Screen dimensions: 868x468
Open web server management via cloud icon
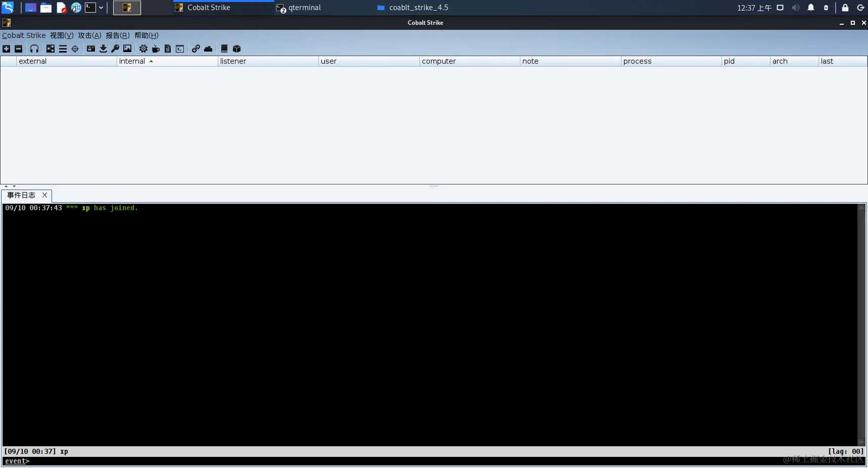pyautogui.click(x=208, y=49)
